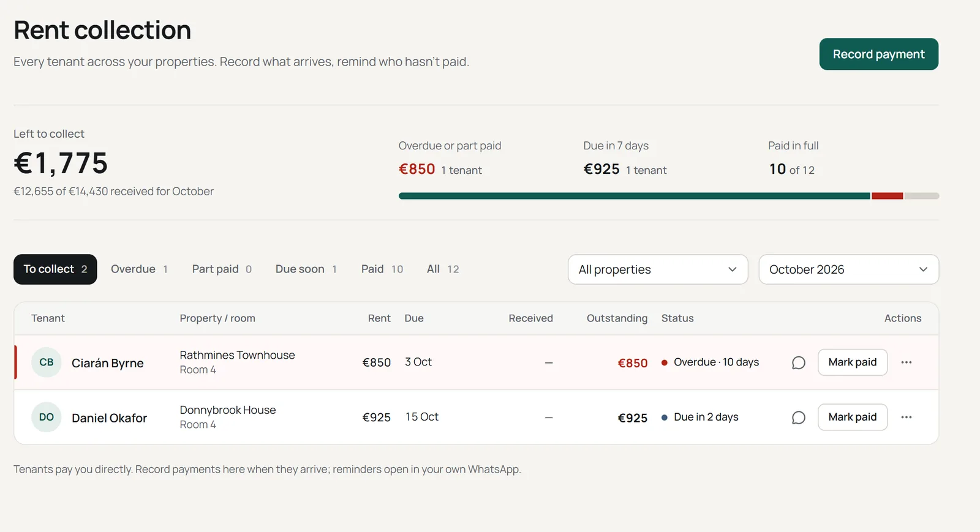Screen dimensions: 980x532
Task: Switch to the Overdue tab
Action: pos(139,269)
